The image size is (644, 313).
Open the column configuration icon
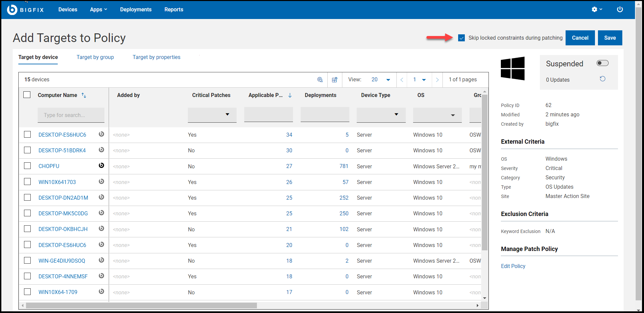(335, 80)
